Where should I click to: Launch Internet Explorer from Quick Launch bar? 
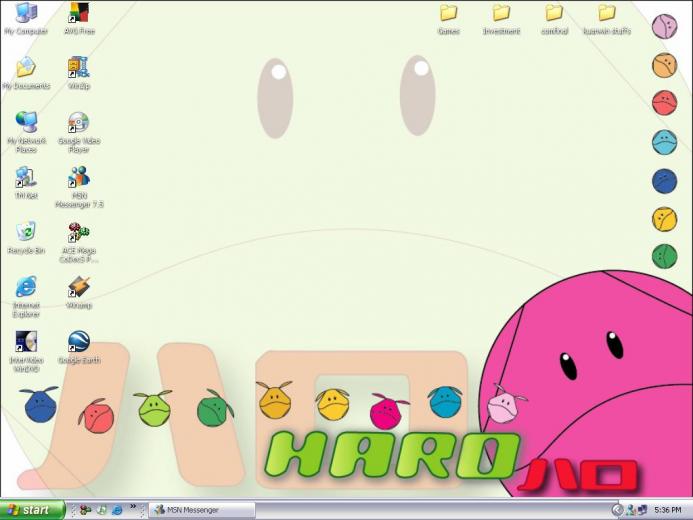click(117, 510)
